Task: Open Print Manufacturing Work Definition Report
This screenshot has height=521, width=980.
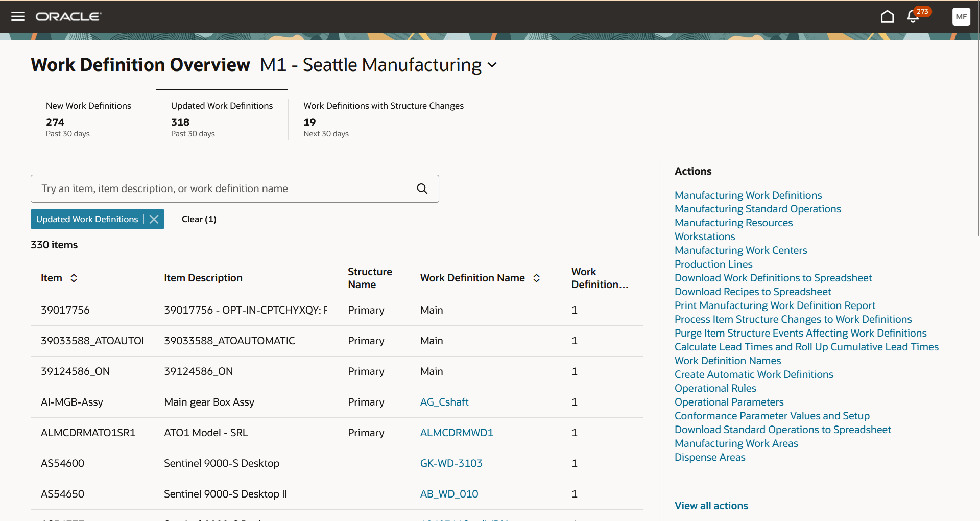Action: 775,305
